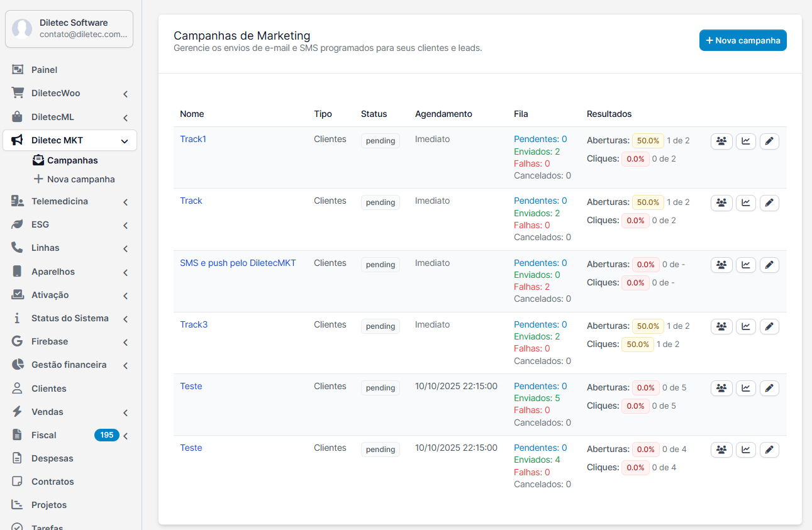The width and height of the screenshot is (812, 530).
Task: Expand the DiletecWoo sidebar menu
Action: click(125, 94)
